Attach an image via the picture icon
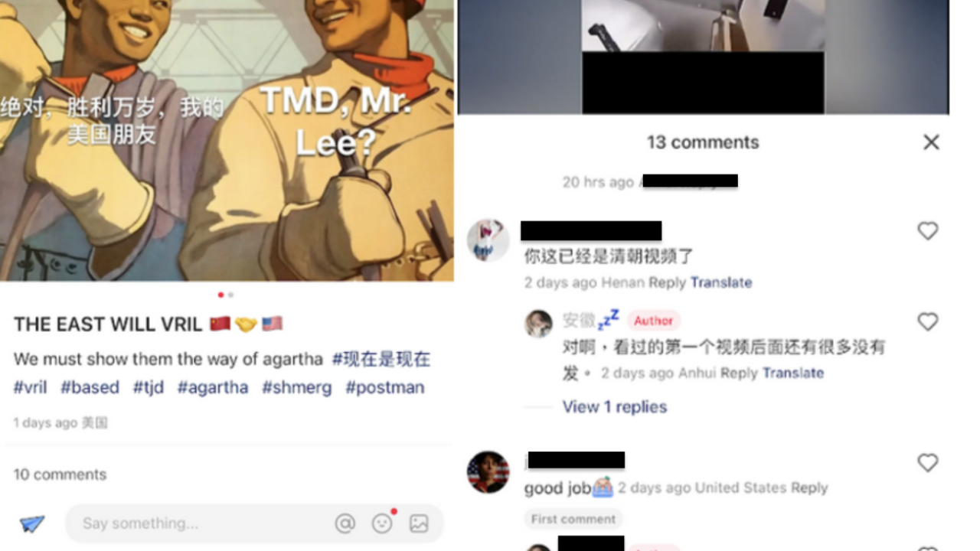The image size is (980, 551). [x=419, y=523]
